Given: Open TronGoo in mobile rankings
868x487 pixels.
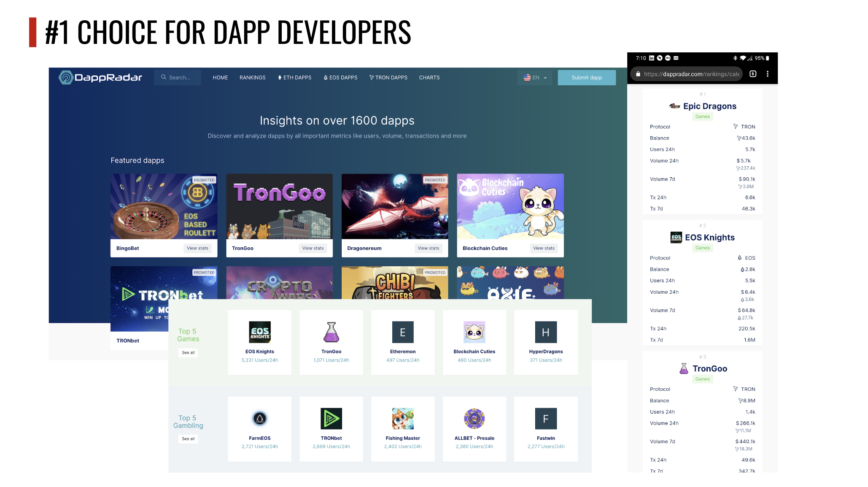Looking at the screenshot, I should pyautogui.click(x=710, y=369).
